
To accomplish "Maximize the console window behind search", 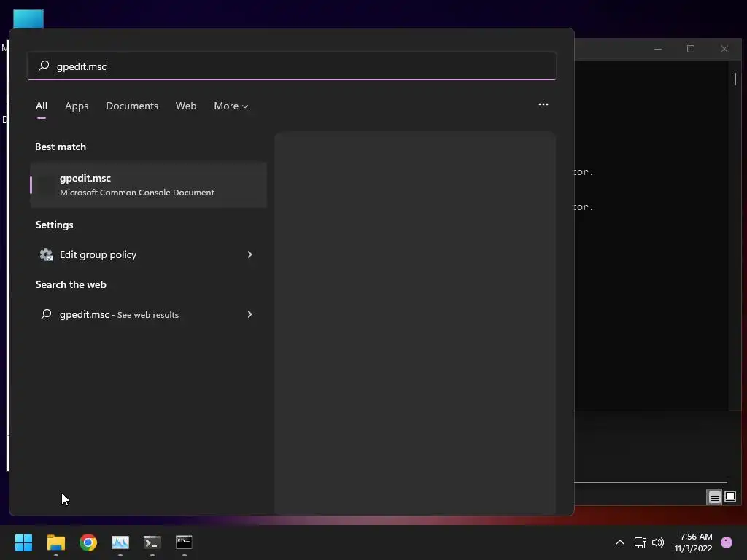I will point(691,49).
